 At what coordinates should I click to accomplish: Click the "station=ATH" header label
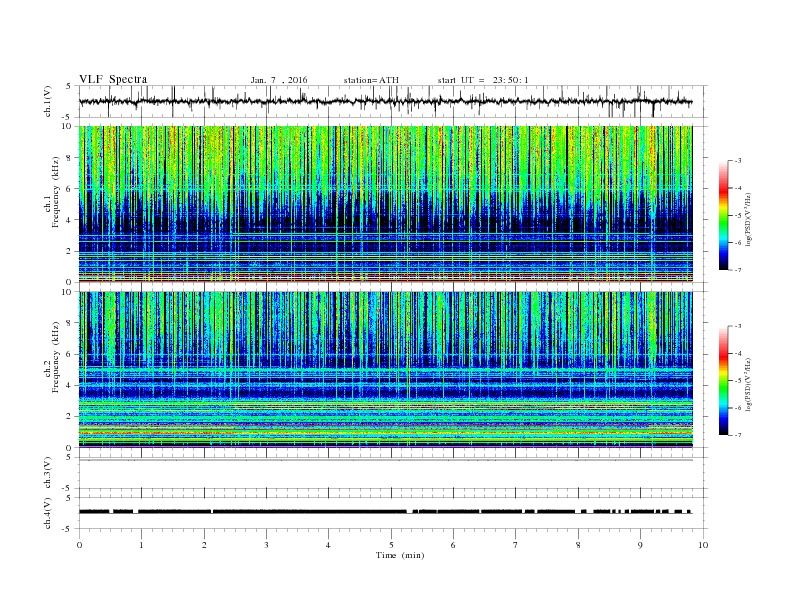tap(371, 80)
